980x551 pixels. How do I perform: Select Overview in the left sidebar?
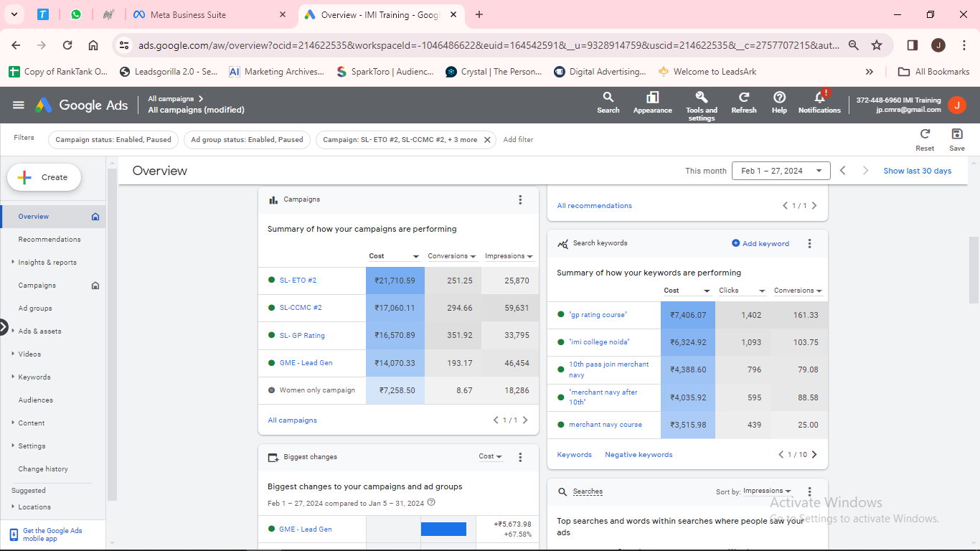(53, 217)
